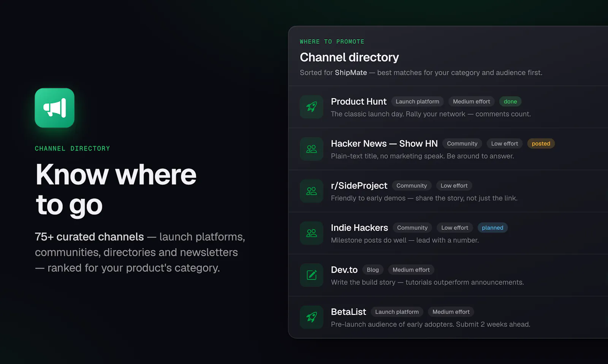Click the green megaphone app icon

point(55,108)
